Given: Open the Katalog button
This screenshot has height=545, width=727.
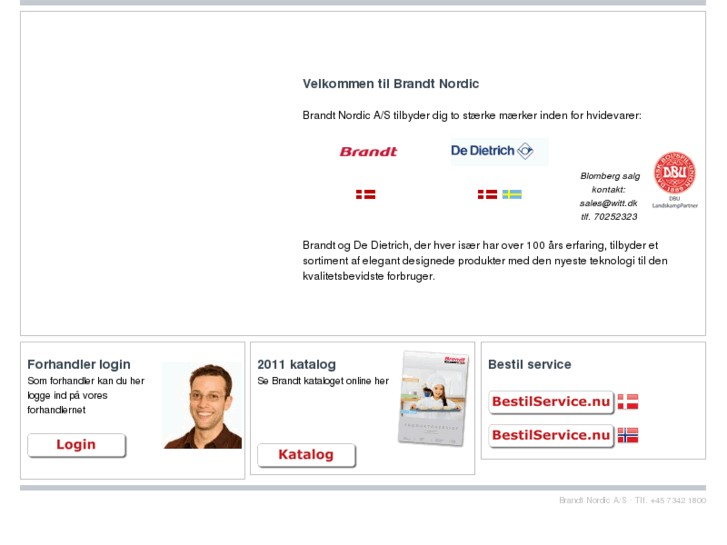Looking at the screenshot, I should (306, 455).
